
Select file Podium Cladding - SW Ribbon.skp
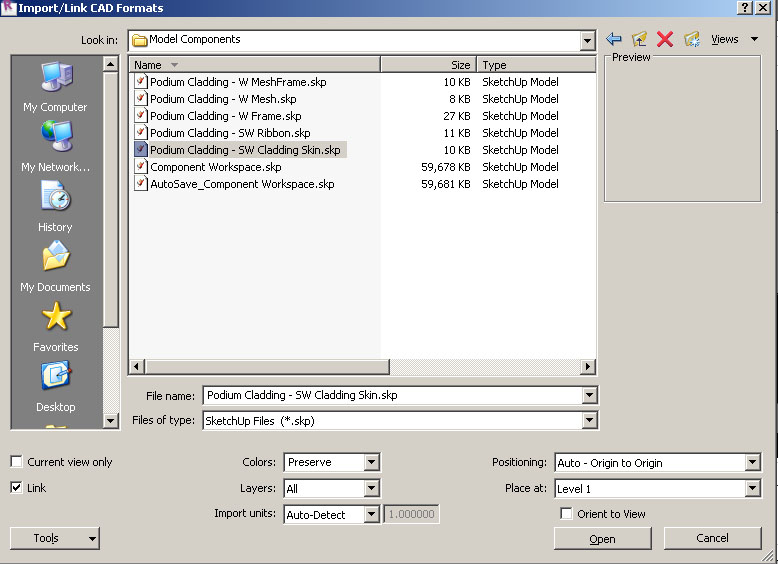click(230, 132)
